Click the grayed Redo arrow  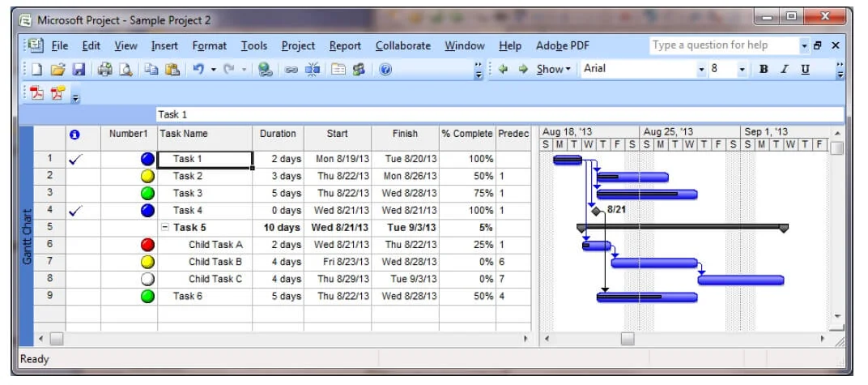[230, 69]
